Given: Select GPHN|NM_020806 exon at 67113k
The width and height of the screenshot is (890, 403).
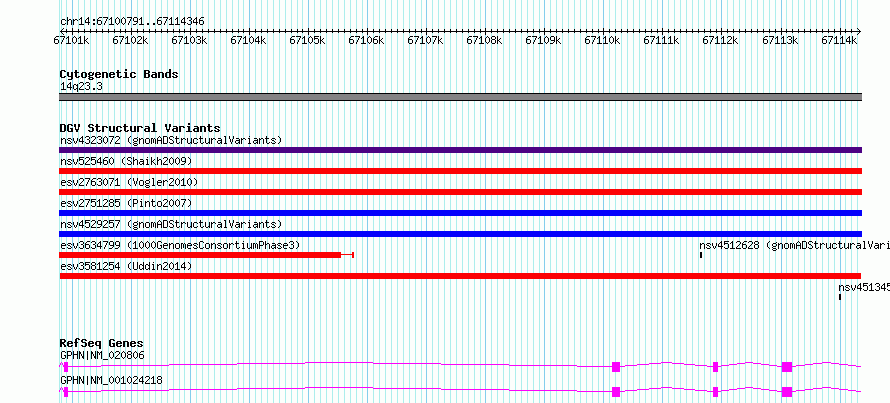Looking at the screenshot, I should [x=787, y=367].
